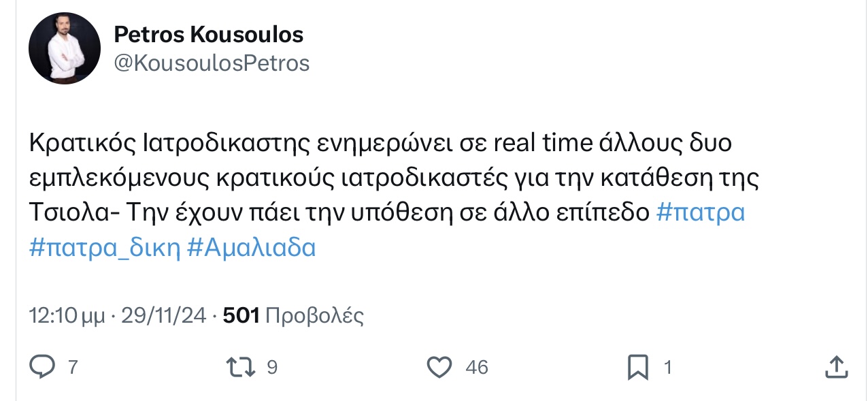Open the @KousoulosPetros handle

(211, 63)
